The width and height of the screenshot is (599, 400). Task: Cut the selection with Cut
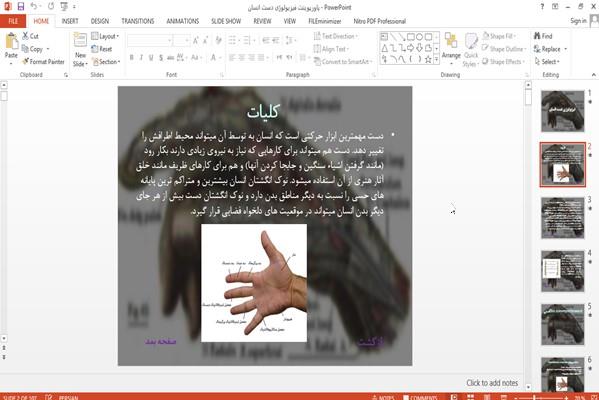[30, 36]
